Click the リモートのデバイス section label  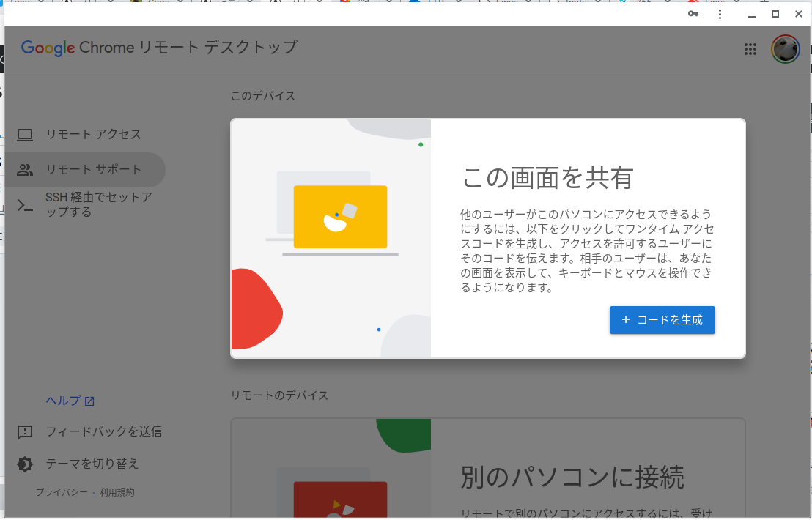pos(279,395)
